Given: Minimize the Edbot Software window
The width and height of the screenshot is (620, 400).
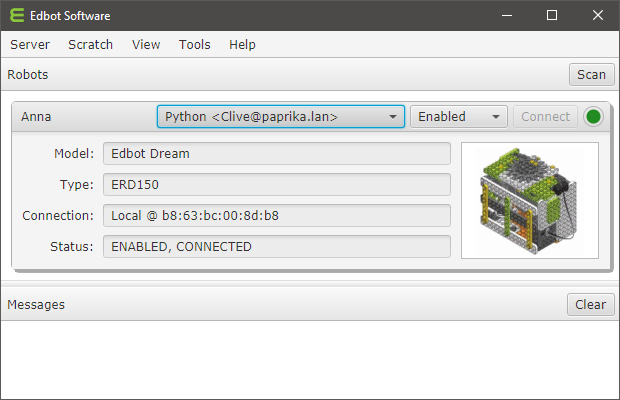Looking at the screenshot, I should (507, 15).
